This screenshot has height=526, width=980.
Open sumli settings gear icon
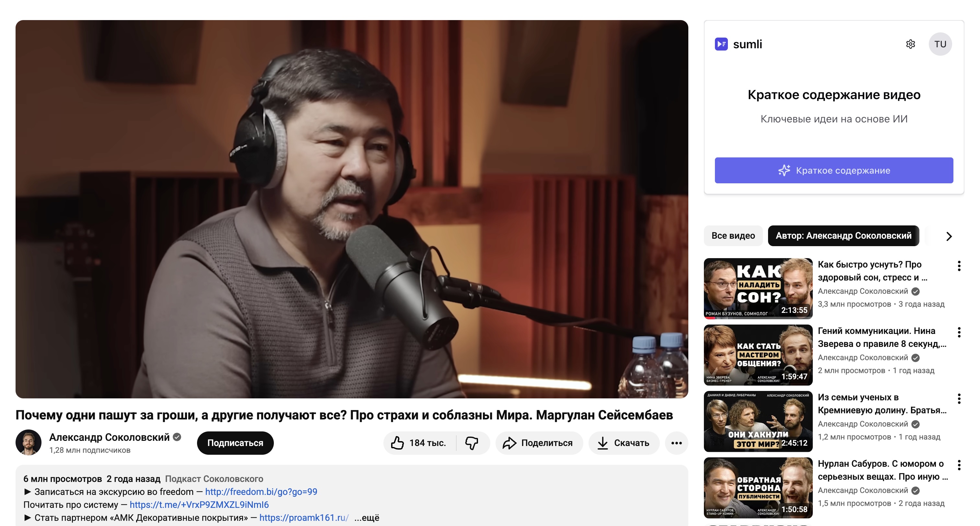[x=910, y=44]
